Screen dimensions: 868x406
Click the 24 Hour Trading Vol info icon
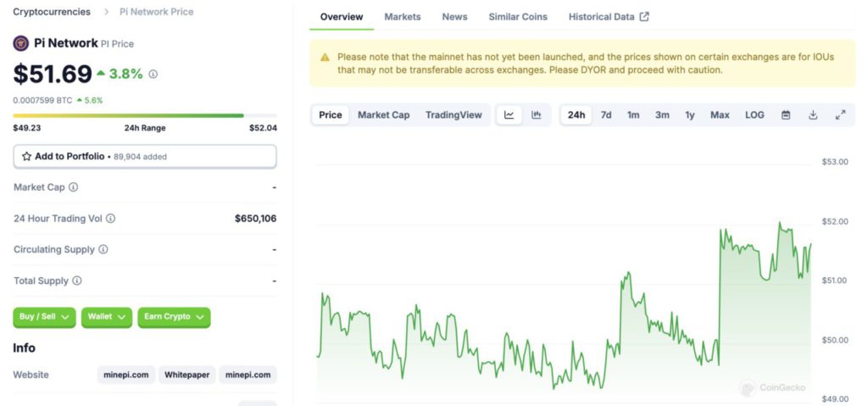(110, 219)
